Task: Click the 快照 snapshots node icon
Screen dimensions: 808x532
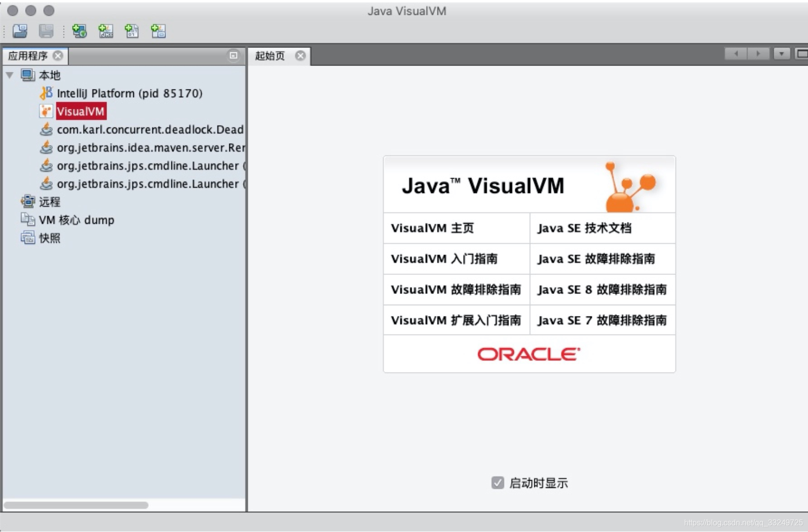Action: [28, 238]
